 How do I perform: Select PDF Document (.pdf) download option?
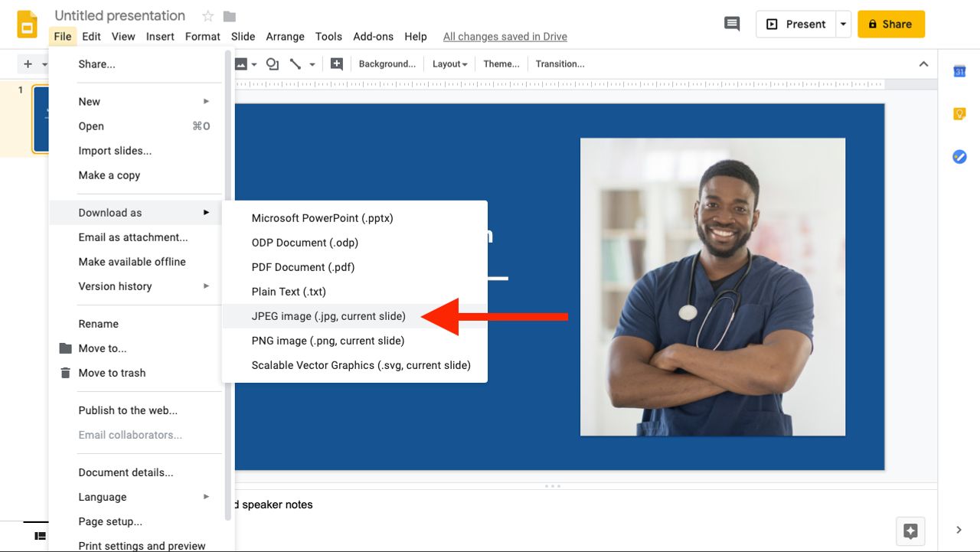[x=303, y=267]
